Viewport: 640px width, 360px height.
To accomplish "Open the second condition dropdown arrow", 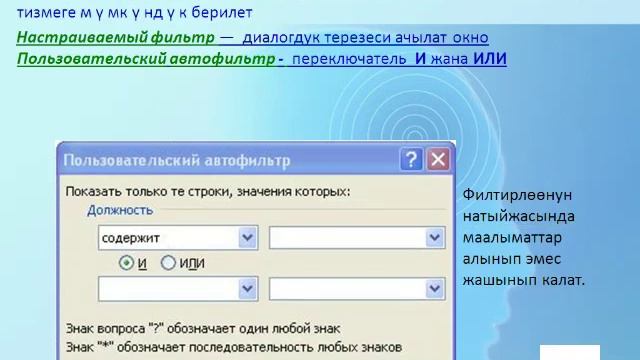I will (247, 289).
